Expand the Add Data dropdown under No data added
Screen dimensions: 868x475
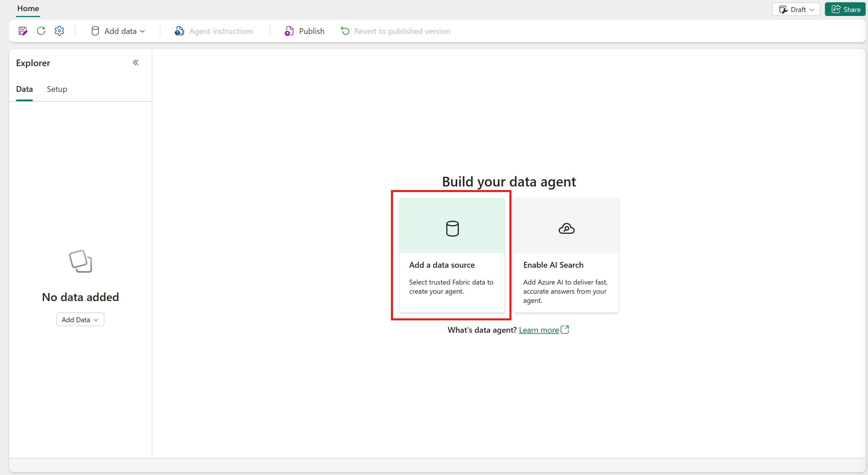[80, 320]
